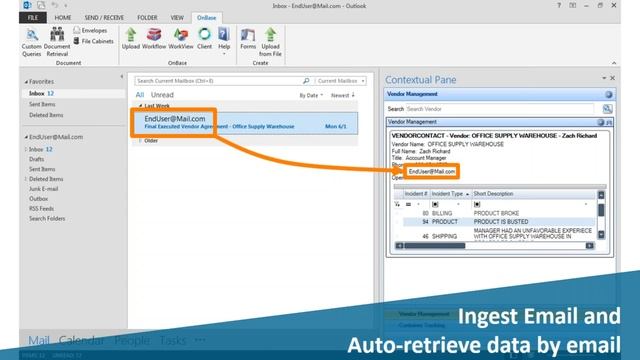Click globe icon in lower Vendor Management bar
The image size is (640, 360).
tap(600, 122)
